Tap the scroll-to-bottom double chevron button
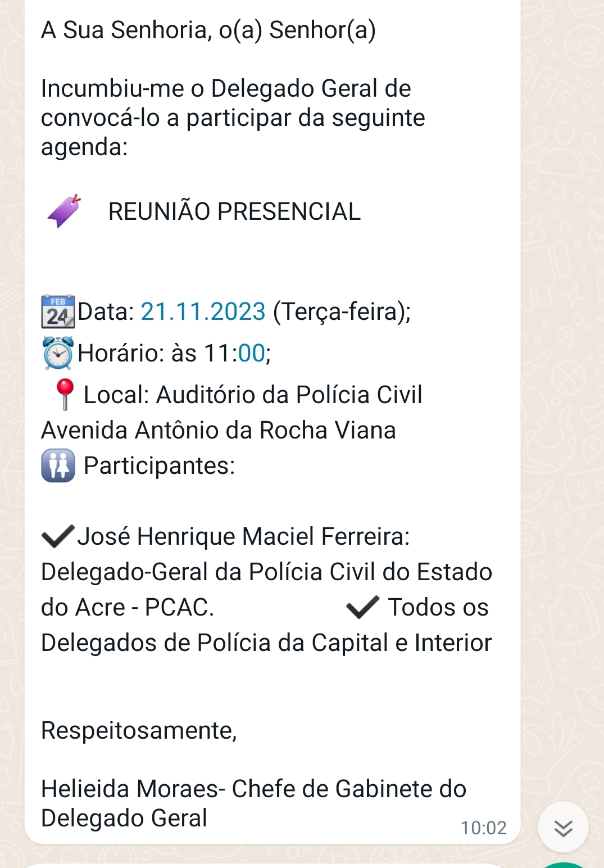 point(563,828)
